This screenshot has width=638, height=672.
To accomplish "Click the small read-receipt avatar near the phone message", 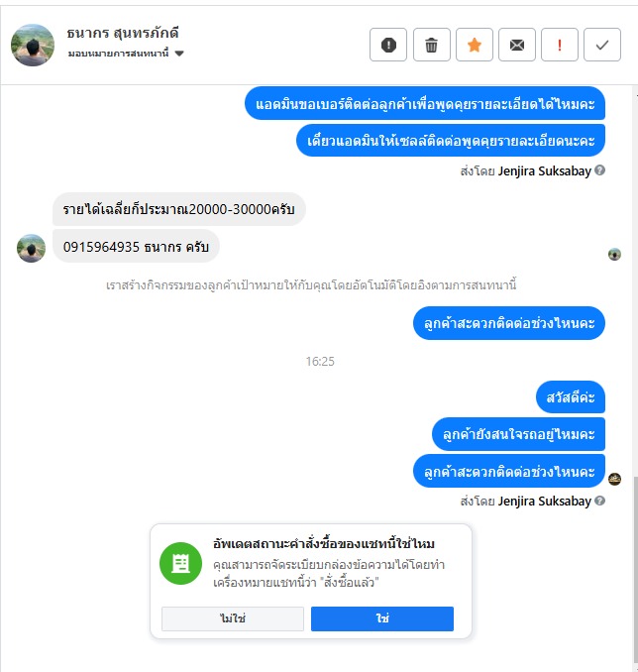I will [x=615, y=254].
